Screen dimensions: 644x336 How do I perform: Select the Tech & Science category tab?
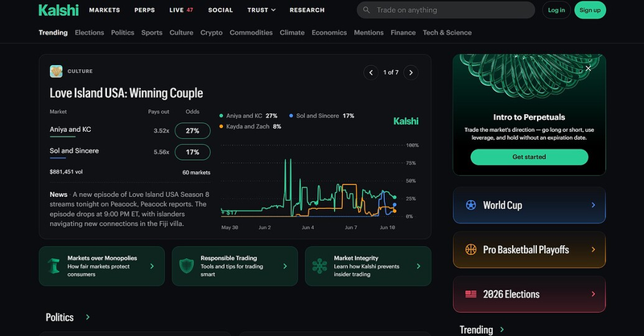[x=447, y=32]
